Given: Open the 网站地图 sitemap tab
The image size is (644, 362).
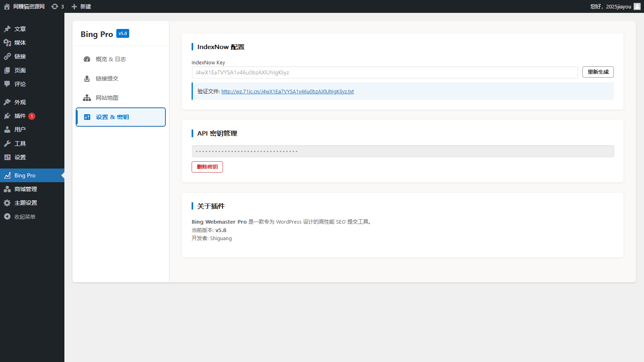Looking at the screenshot, I should click(x=107, y=98).
